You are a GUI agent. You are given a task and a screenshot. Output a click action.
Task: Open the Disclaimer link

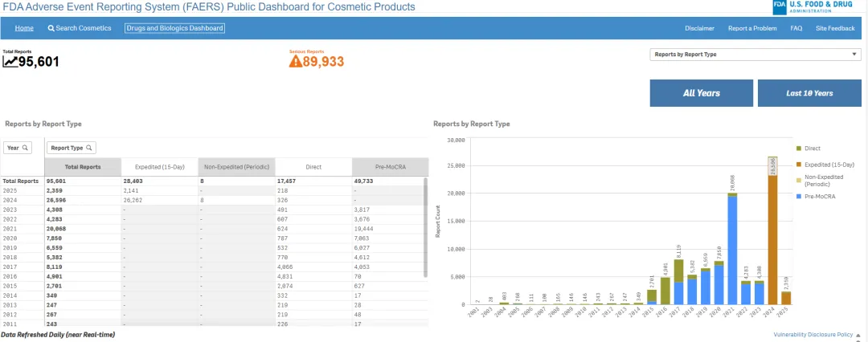pyautogui.click(x=699, y=28)
